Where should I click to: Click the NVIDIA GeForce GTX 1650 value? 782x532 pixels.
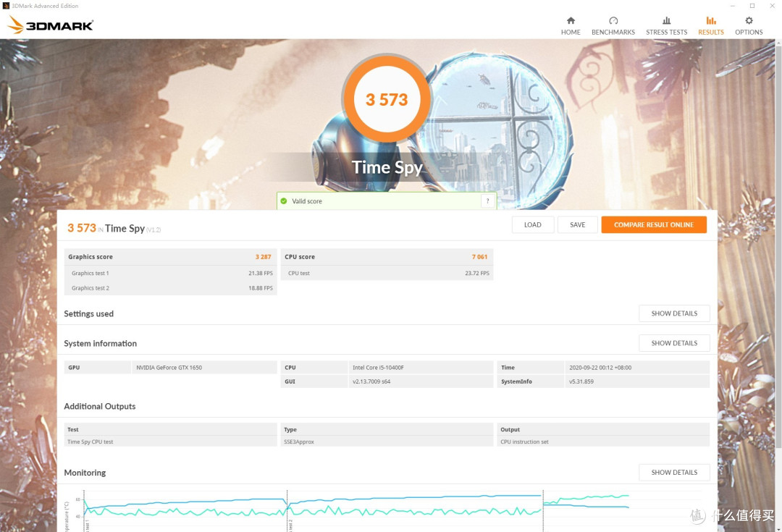coord(169,368)
